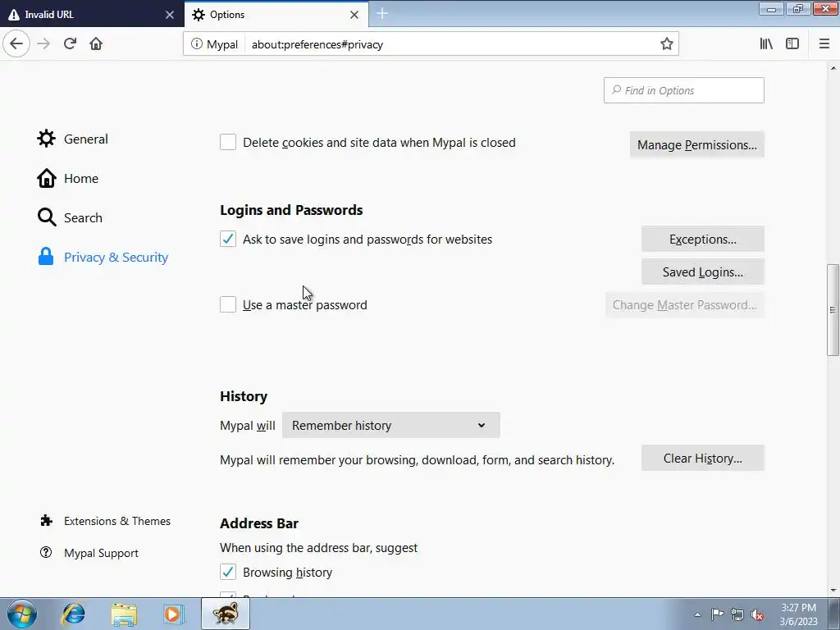This screenshot has height=630, width=840.
Task: Open Windows Media Player on taskbar
Action: click(x=174, y=614)
